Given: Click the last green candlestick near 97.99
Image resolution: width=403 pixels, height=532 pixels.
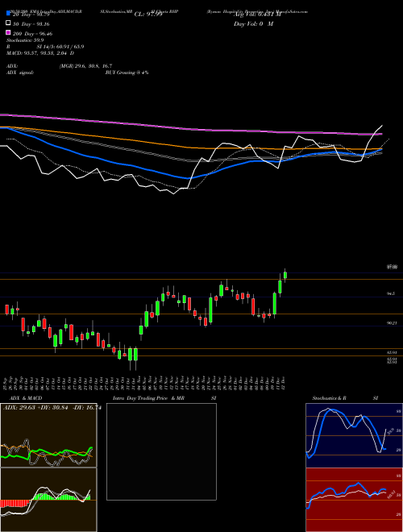Looking at the screenshot, I should 285,275.
